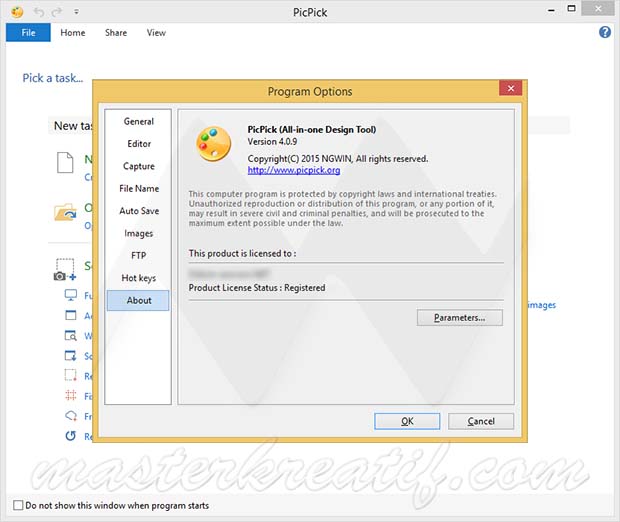Click the 'PicPick (All-in-one Design Tool)' title text

pos(312,129)
